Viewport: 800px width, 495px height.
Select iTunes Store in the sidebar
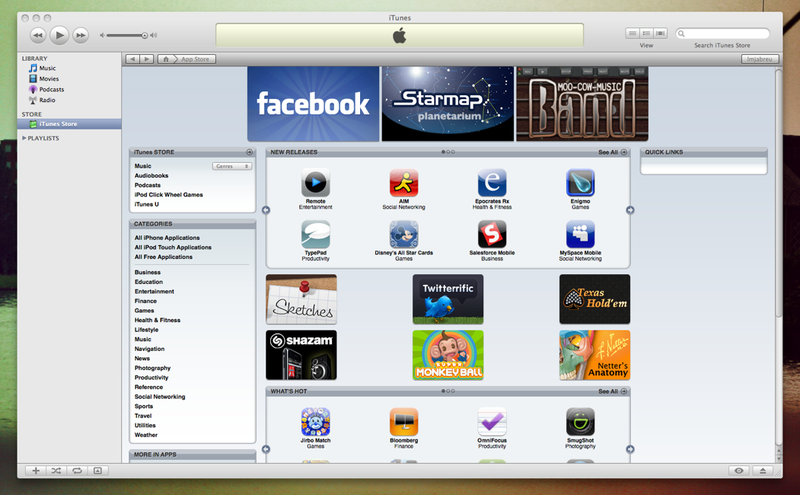pos(69,124)
